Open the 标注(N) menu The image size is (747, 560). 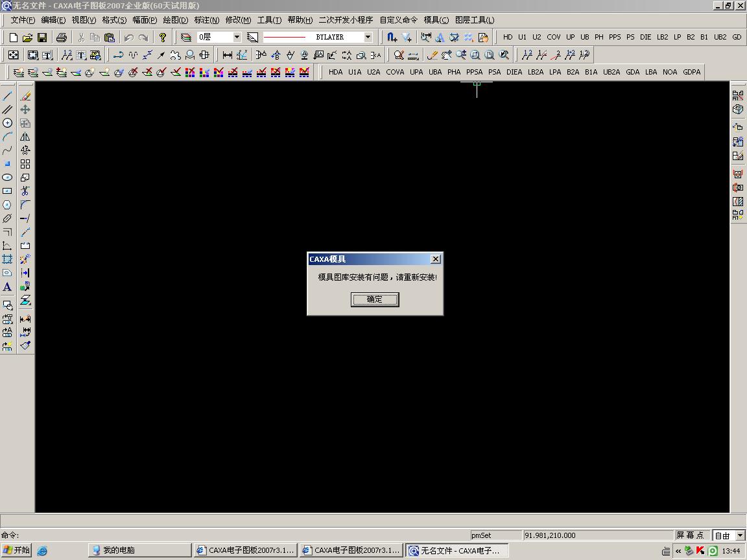207,20
